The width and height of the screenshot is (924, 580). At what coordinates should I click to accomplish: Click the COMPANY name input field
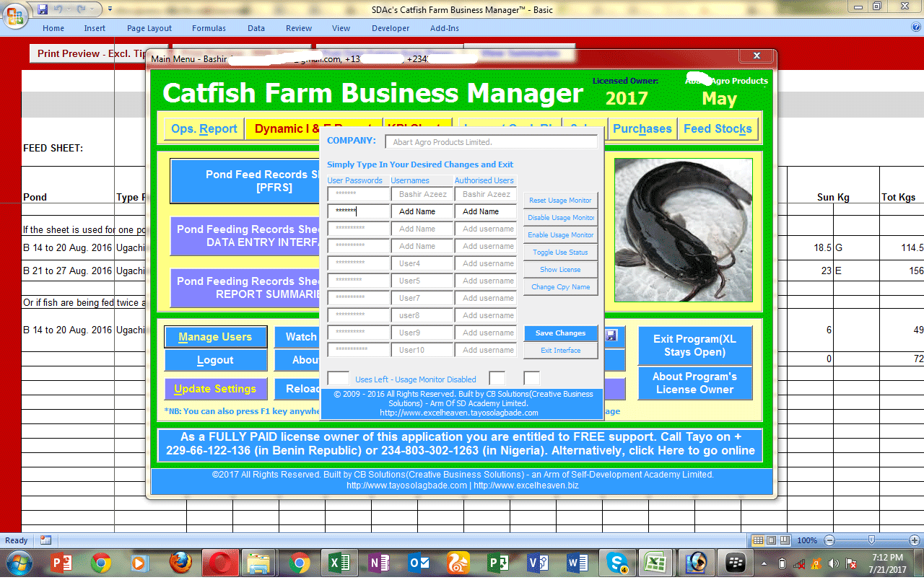[x=491, y=142]
